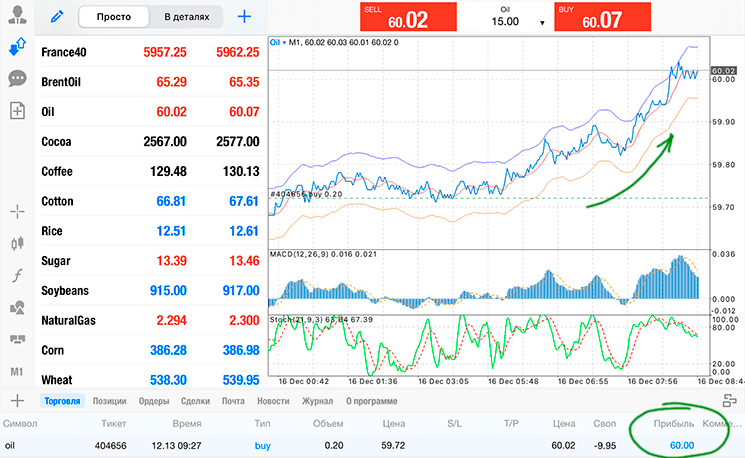
Task: Select Cotton in the quotes list
Action: (150, 201)
